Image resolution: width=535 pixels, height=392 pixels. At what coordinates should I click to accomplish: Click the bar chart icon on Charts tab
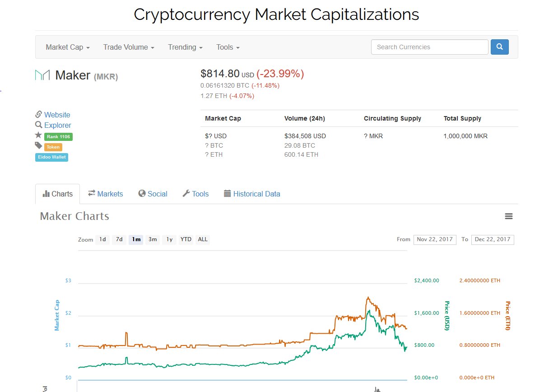click(46, 194)
